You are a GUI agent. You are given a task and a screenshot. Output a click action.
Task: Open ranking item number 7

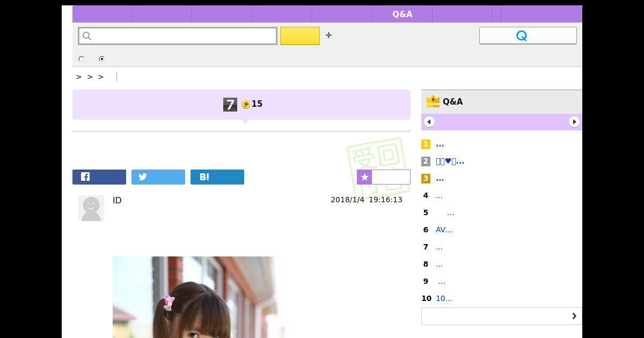[x=439, y=247]
